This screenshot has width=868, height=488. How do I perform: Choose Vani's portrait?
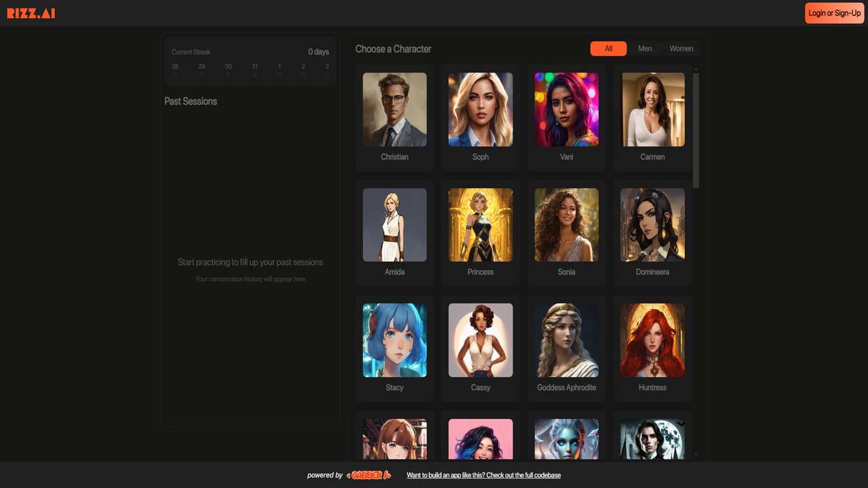tap(566, 110)
